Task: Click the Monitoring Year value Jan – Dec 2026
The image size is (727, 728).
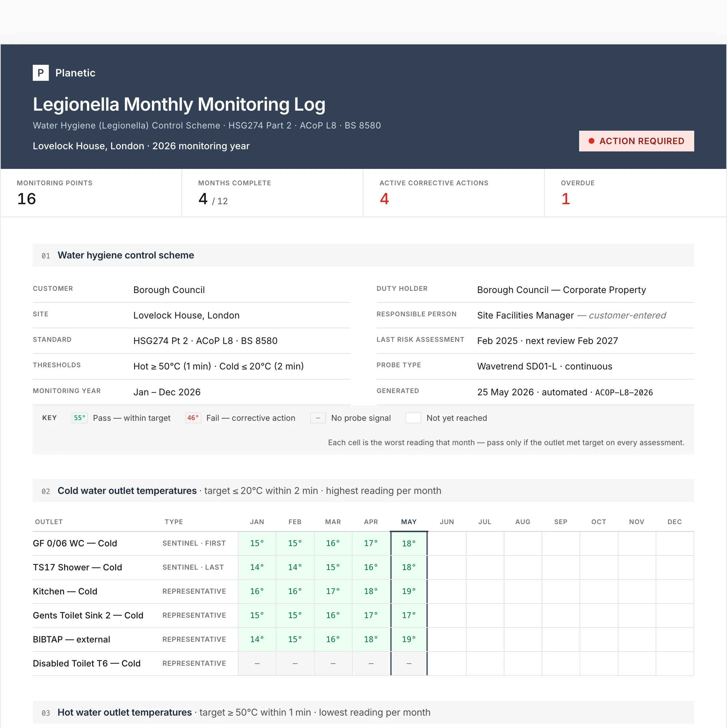Action: (167, 392)
